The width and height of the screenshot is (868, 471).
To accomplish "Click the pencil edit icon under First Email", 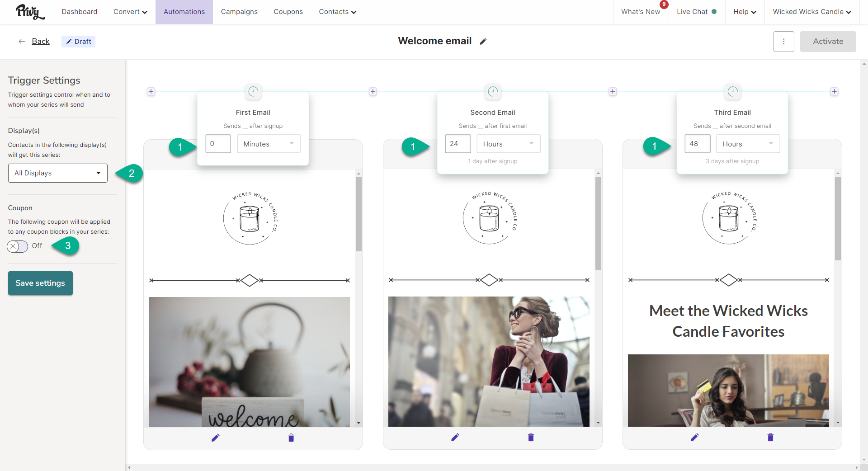I will coord(215,438).
